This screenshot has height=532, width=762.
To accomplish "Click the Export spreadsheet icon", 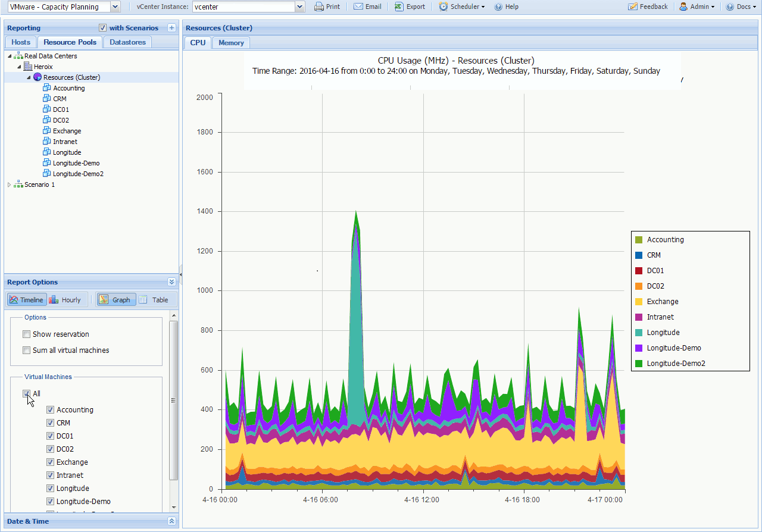I will (x=399, y=7).
